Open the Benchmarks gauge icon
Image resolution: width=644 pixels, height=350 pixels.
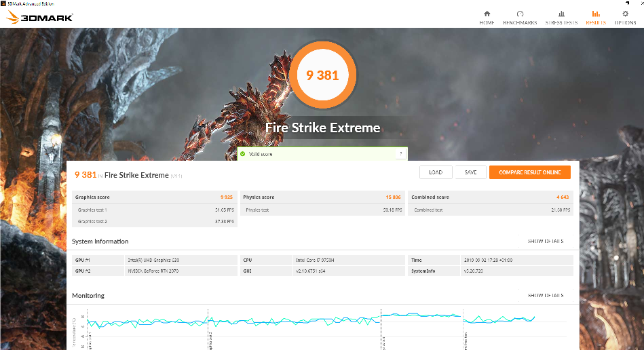coord(520,14)
